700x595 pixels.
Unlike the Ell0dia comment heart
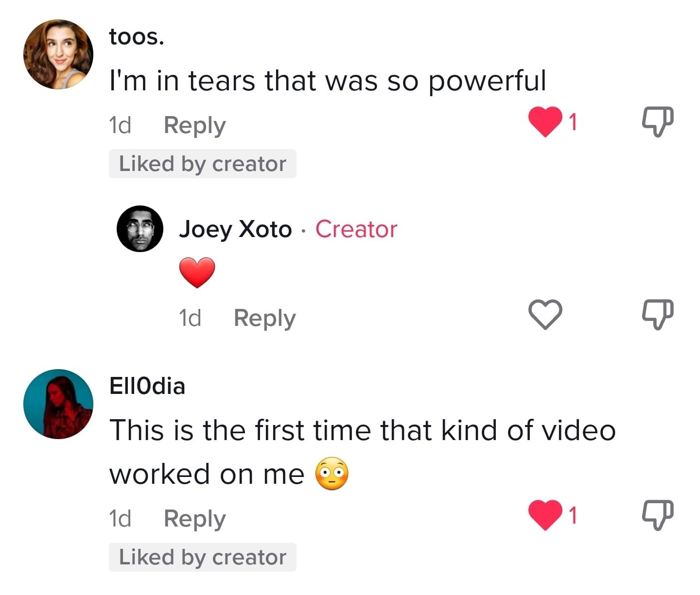coord(545,515)
